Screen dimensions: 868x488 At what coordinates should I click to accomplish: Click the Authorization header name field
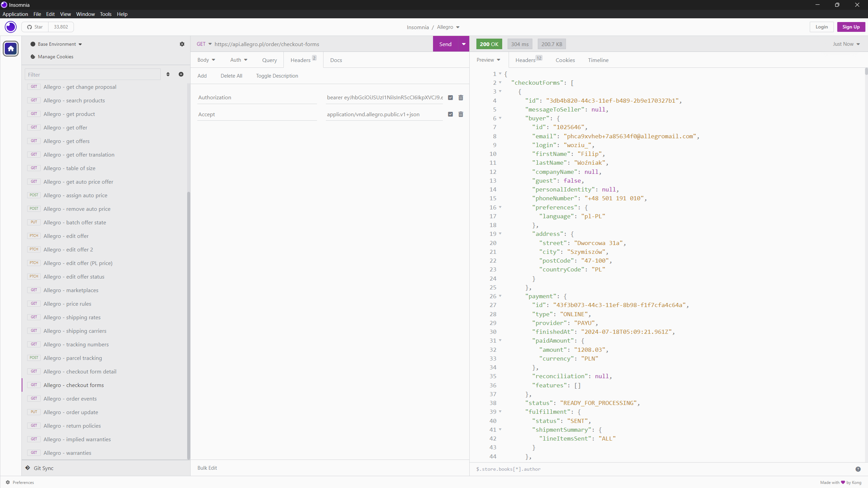257,98
